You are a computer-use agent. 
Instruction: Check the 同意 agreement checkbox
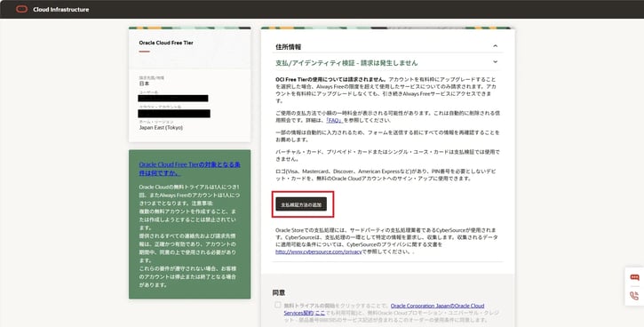pos(278,305)
